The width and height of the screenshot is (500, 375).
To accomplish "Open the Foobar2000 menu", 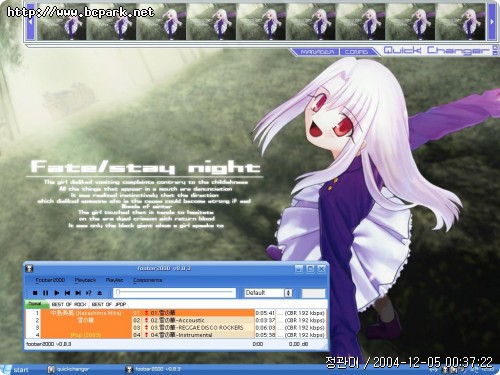I will click(x=50, y=280).
